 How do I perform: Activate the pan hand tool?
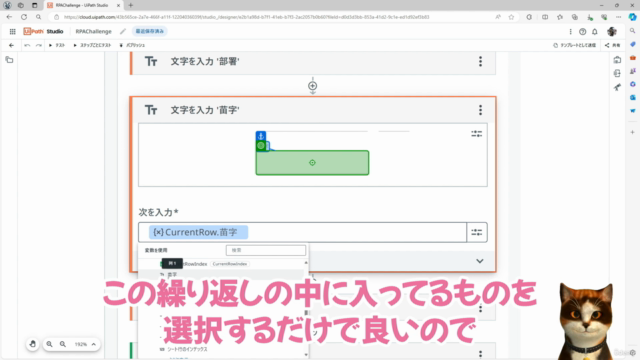coord(33,344)
